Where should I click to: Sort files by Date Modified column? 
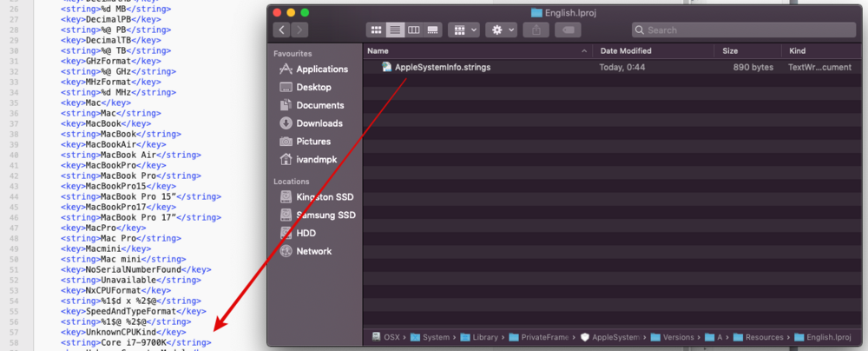click(x=627, y=51)
